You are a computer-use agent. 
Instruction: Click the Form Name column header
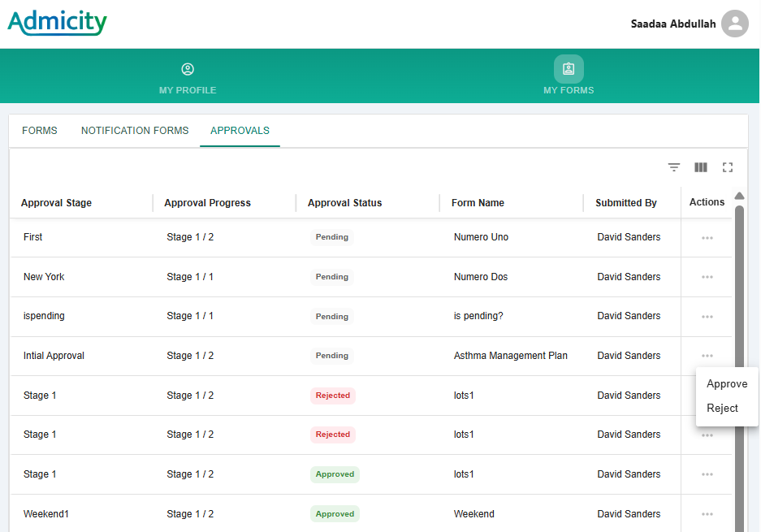point(478,203)
